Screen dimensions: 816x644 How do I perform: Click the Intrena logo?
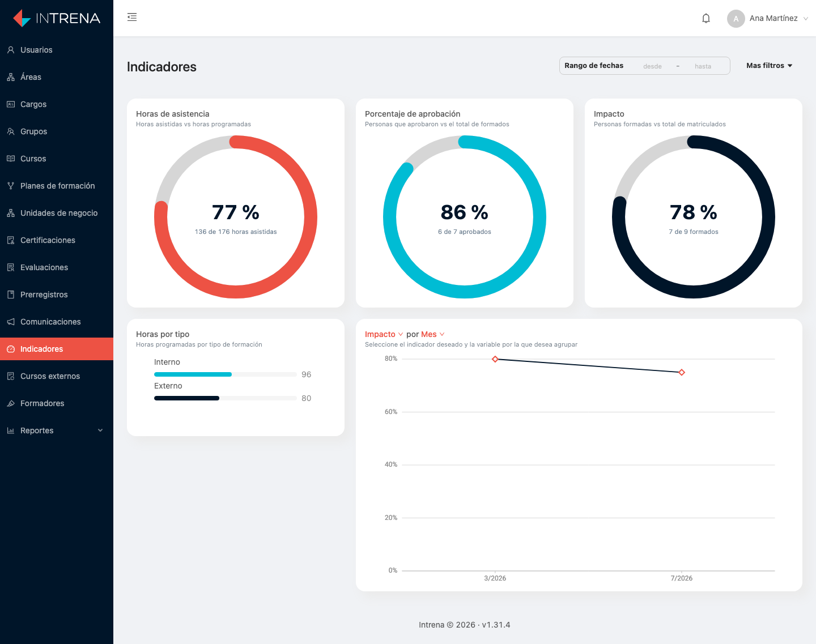[57, 18]
